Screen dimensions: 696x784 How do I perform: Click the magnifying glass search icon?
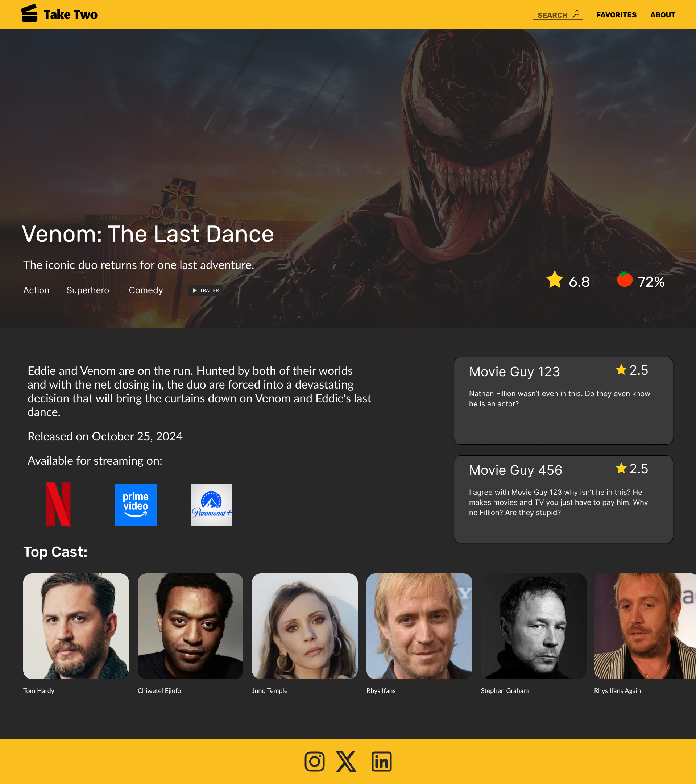point(577,14)
